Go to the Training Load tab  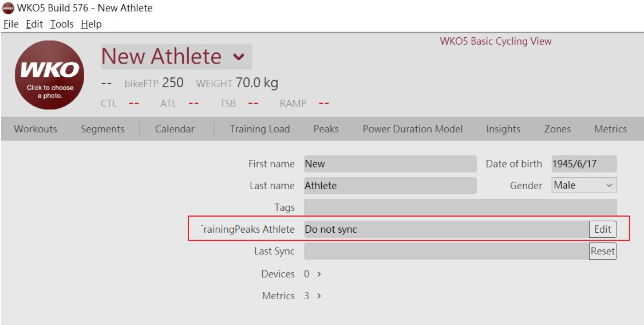click(259, 129)
